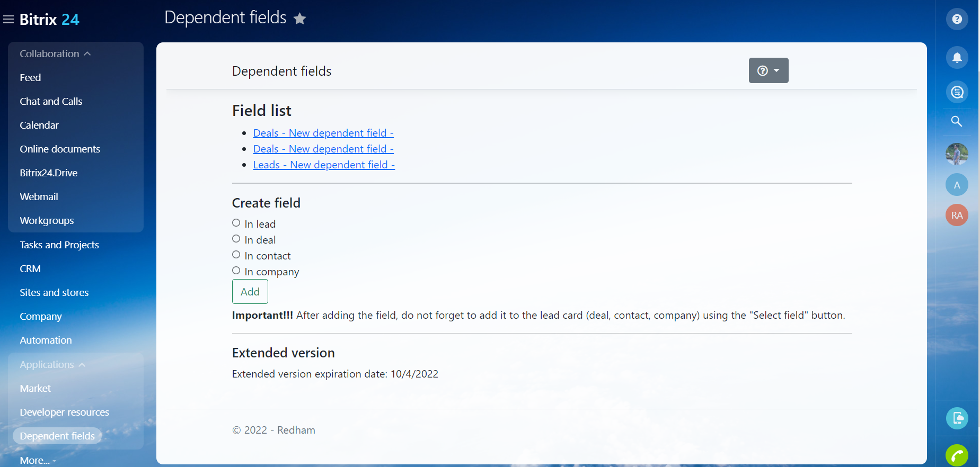Go to Tasks and Projects
This screenshot has height=467, width=980.
(x=59, y=245)
